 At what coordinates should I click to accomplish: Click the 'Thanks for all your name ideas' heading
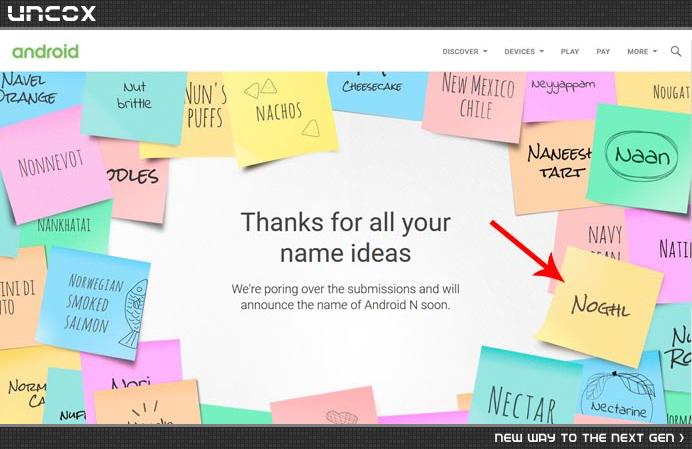[x=346, y=238]
